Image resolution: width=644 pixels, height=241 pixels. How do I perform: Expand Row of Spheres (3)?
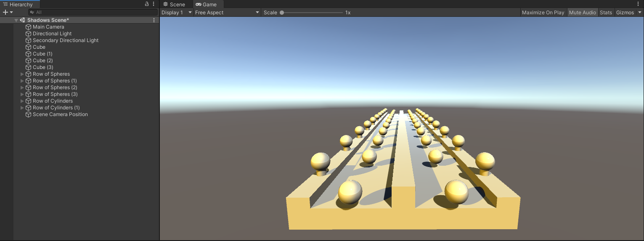[22, 94]
